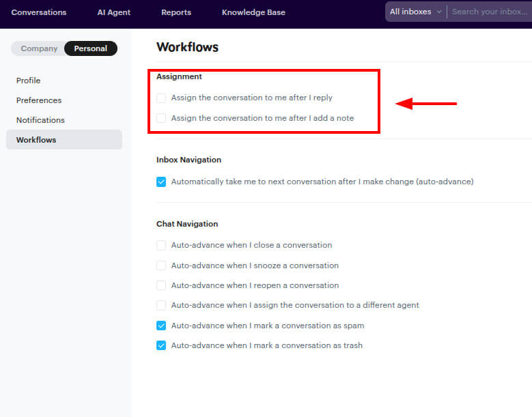
Task: Open the AI Agent menu item
Action: coord(113,12)
